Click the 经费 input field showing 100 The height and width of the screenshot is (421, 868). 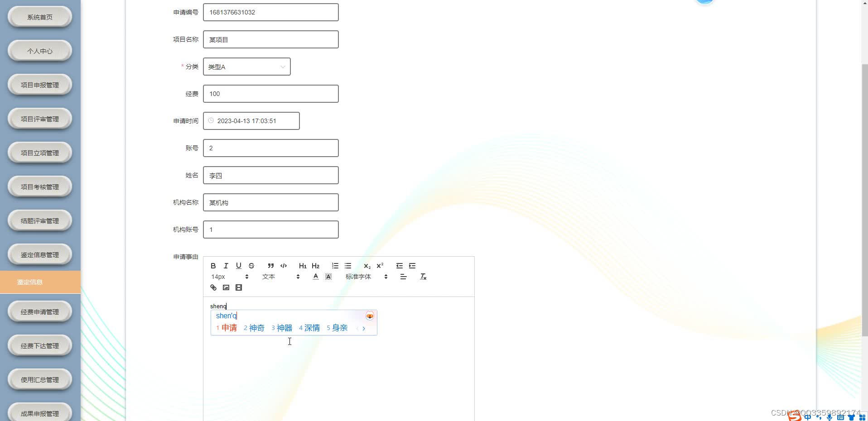click(x=270, y=94)
